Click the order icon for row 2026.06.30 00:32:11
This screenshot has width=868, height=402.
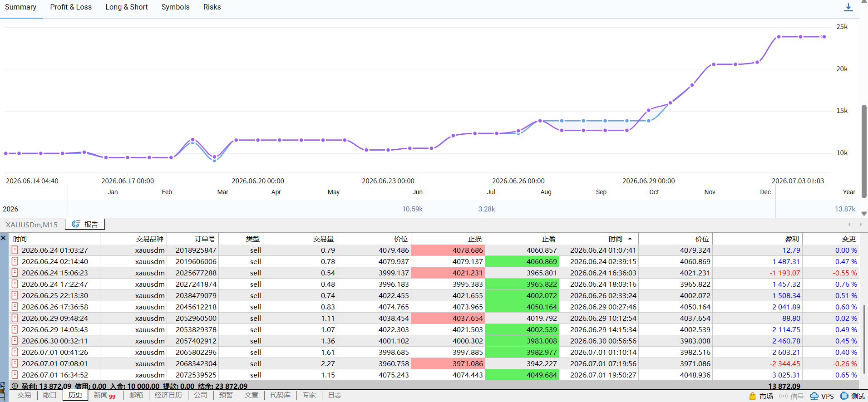tap(15, 341)
